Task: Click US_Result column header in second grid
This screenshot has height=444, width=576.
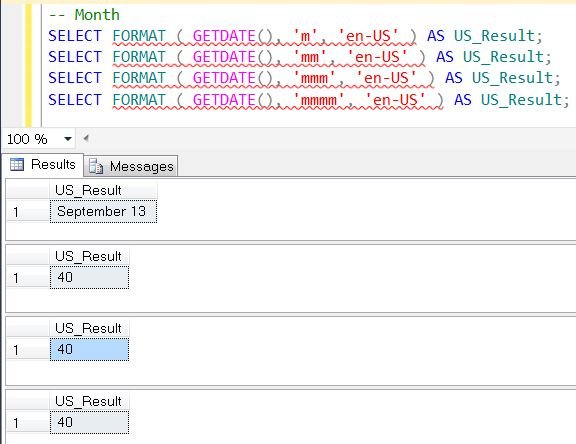Action: pyautogui.click(x=90, y=256)
